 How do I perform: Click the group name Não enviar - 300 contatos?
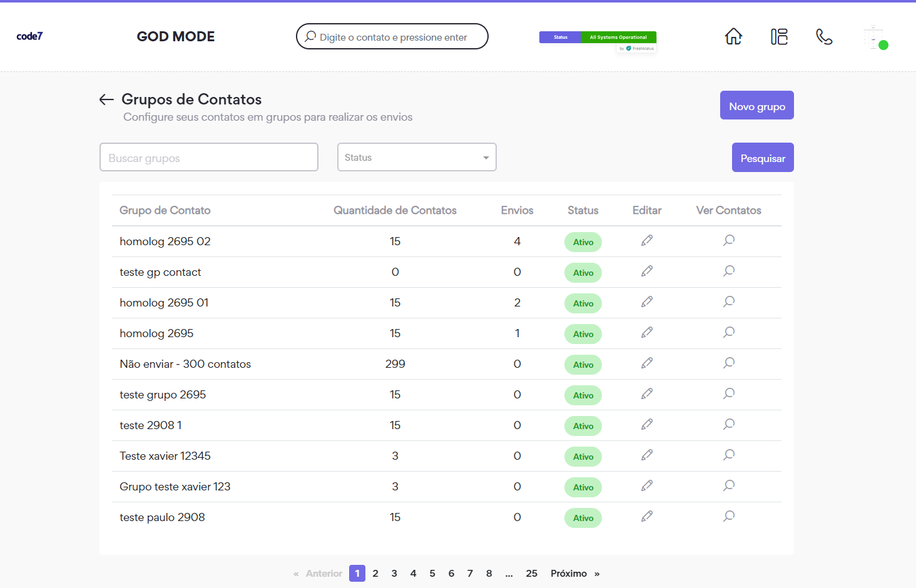coord(185,364)
